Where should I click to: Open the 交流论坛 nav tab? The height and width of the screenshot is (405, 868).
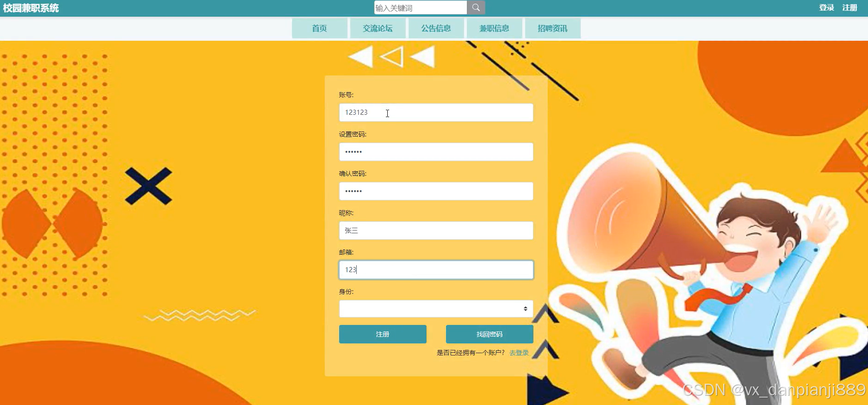point(378,28)
